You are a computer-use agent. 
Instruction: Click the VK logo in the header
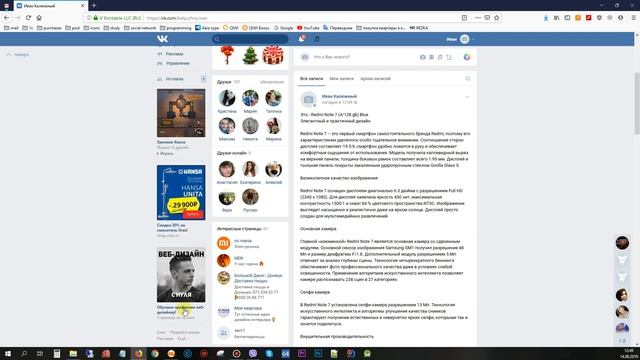162,39
